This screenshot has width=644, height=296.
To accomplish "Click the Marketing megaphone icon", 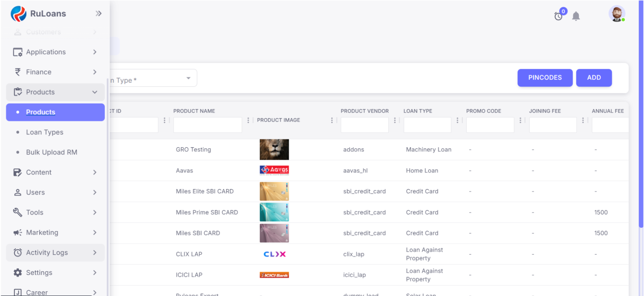I will pyautogui.click(x=18, y=232).
